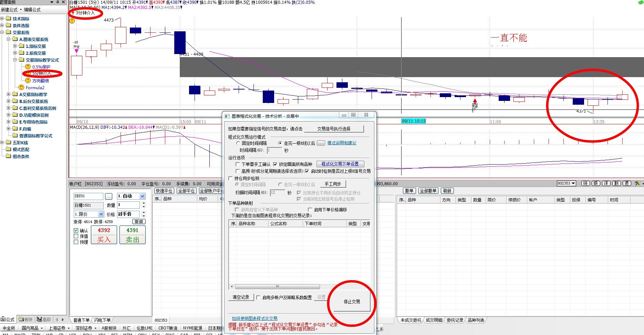Pin the management panel with pushpin icon
The width and height of the screenshot is (644, 335).
(58, 2)
